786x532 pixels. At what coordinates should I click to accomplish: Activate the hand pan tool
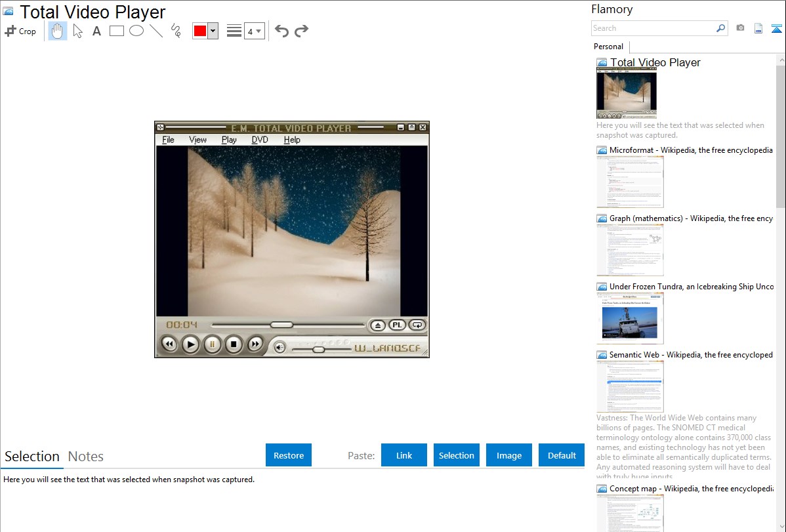(57, 31)
